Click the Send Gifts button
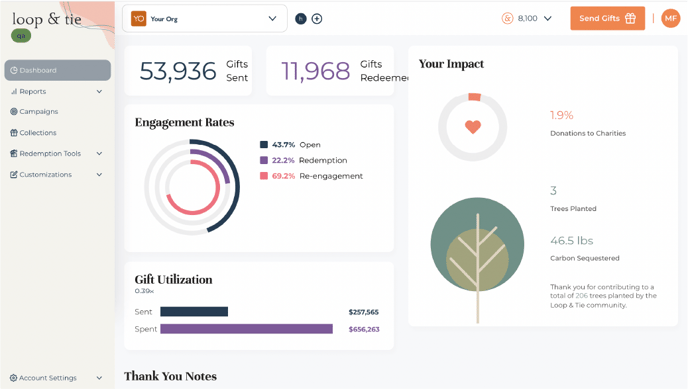This screenshot has height=389, width=688. (608, 18)
